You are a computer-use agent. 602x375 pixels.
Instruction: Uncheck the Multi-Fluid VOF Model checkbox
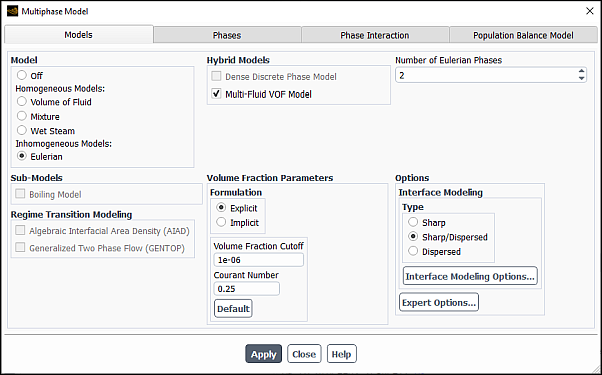217,94
